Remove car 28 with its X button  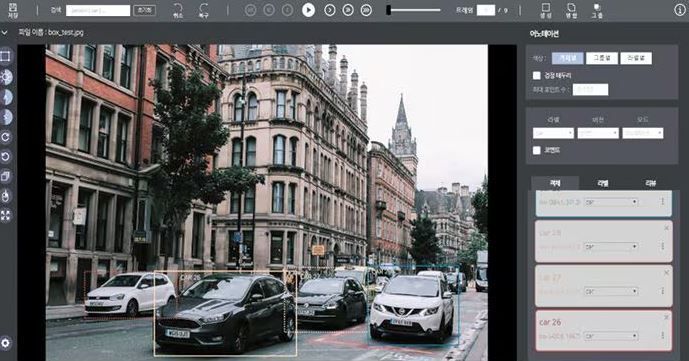coord(666,227)
